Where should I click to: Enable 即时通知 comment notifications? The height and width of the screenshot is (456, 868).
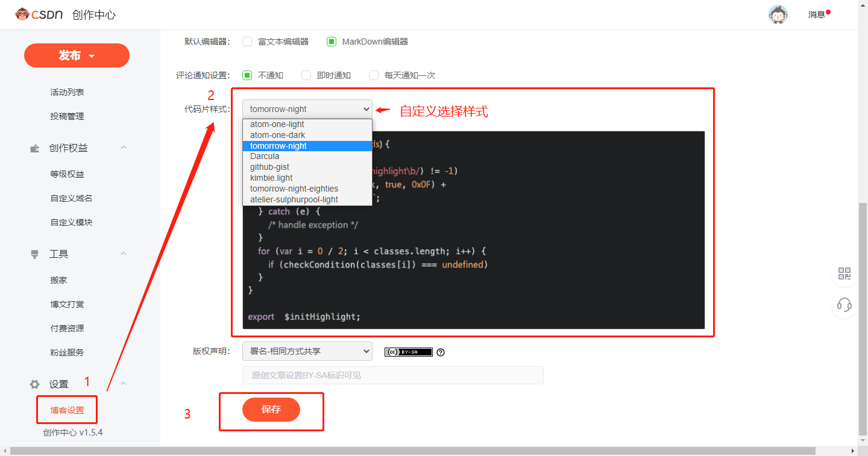[x=307, y=75]
